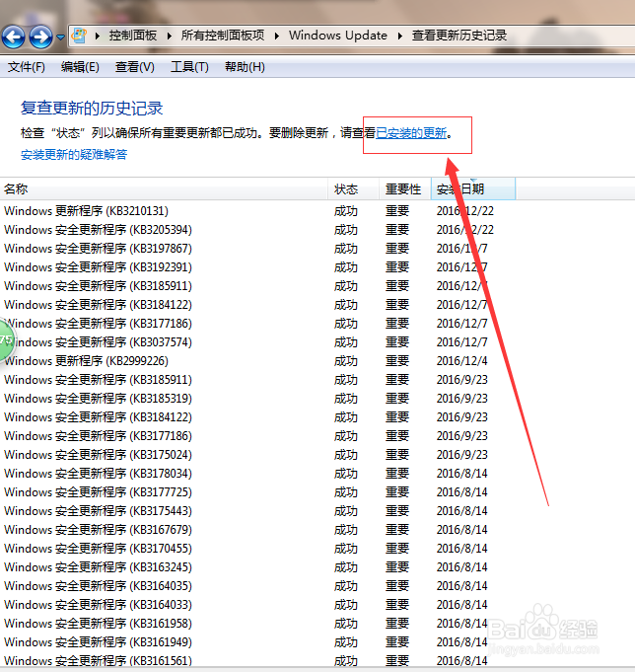This screenshot has height=672, width=635.
Task: Open the 查看(V) menu
Action: (134, 67)
